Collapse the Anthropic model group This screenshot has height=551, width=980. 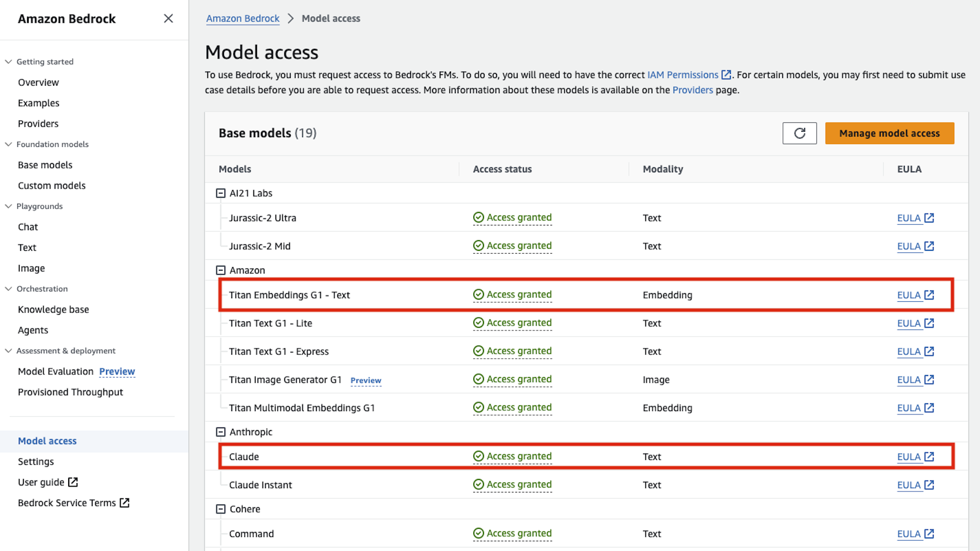coord(220,432)
